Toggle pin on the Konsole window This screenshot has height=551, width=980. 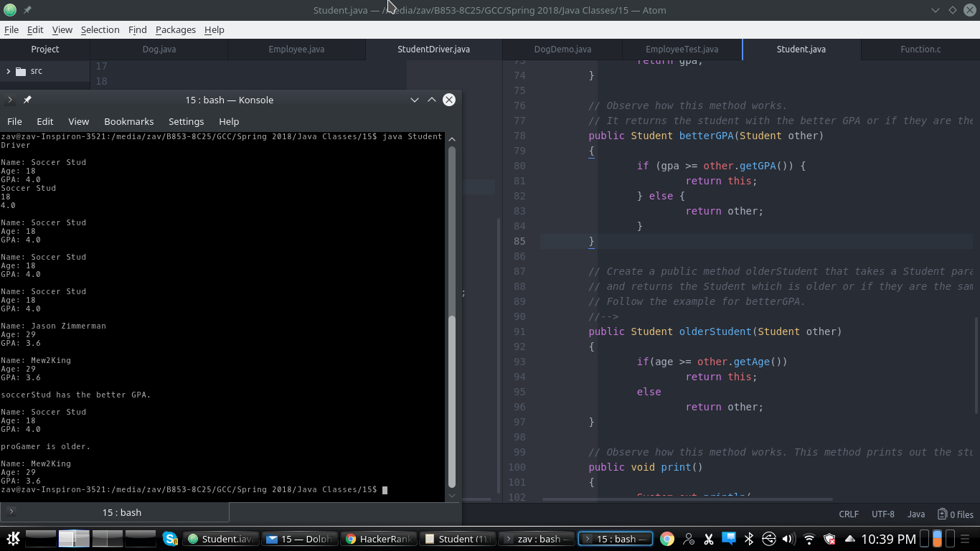click(27, 100)
